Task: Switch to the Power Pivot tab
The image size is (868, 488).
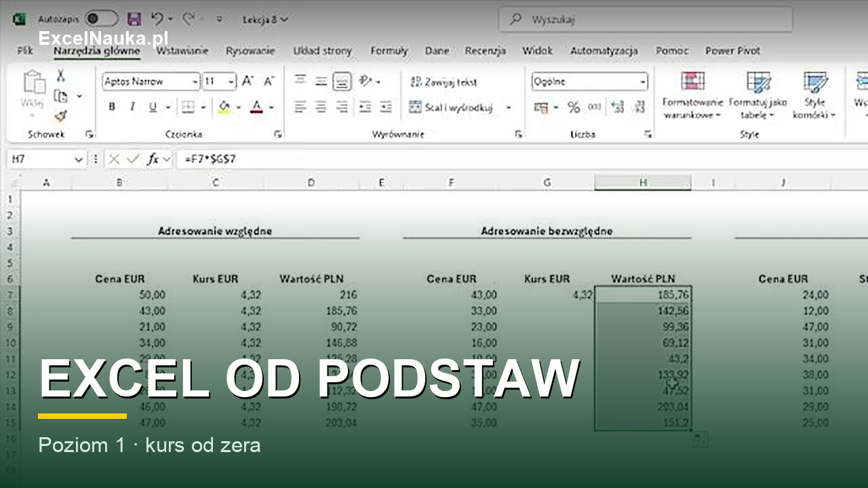Action: [732, 51]
